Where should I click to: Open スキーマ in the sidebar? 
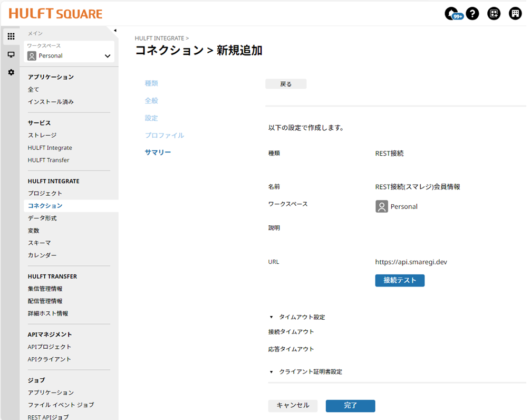pyautogui.click(x=39, y=243)
